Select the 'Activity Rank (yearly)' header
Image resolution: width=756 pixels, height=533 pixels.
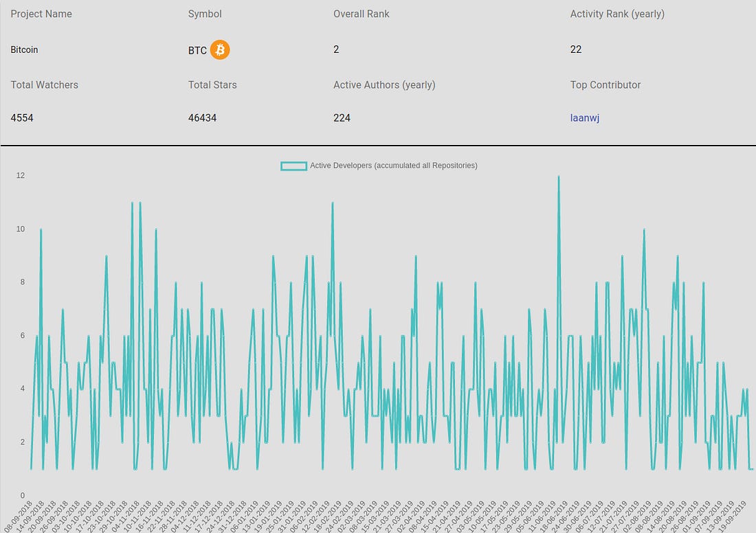coord(617,14)
